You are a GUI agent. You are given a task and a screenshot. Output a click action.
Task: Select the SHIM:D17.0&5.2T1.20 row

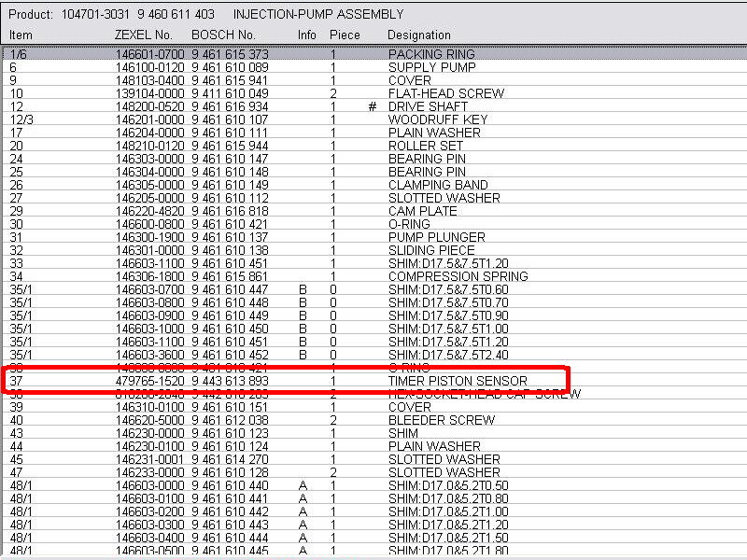pyautogui.click(x=374, y=525)
